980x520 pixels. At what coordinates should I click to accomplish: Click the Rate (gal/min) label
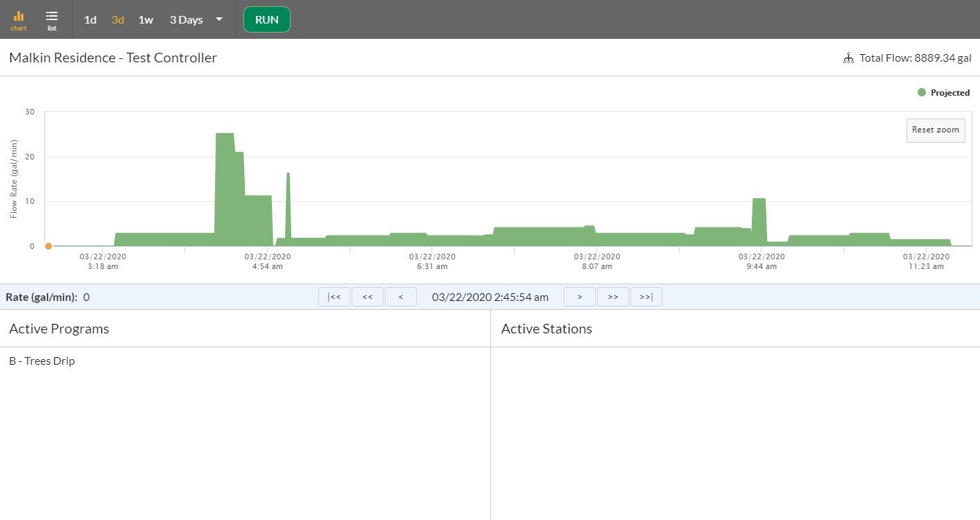pyautogui.click(x=41, y=297)
